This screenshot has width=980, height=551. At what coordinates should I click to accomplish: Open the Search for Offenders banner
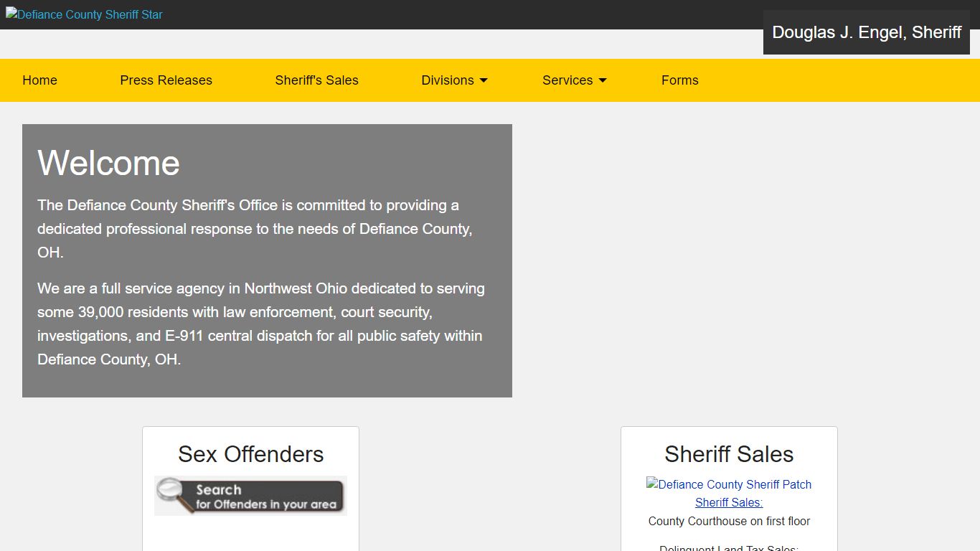tap(250, 496)
